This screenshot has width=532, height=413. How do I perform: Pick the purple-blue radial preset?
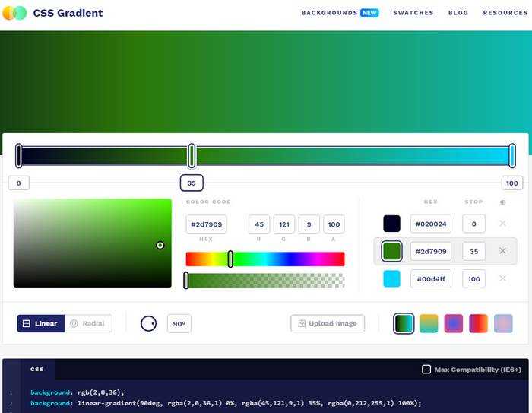pos(454,323)
